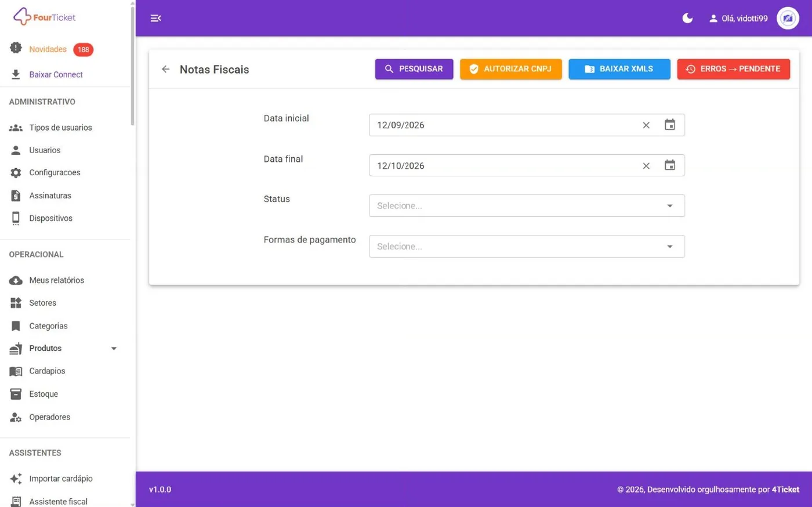The width and height of the screenshot is (812, 507).
Task: Open the Status dropdown
Action: click(527, 205)
